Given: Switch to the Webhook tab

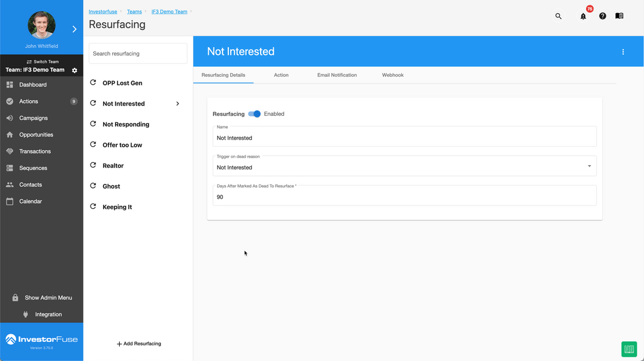Looking at the screenshot, I should click(x=392, y=75).
